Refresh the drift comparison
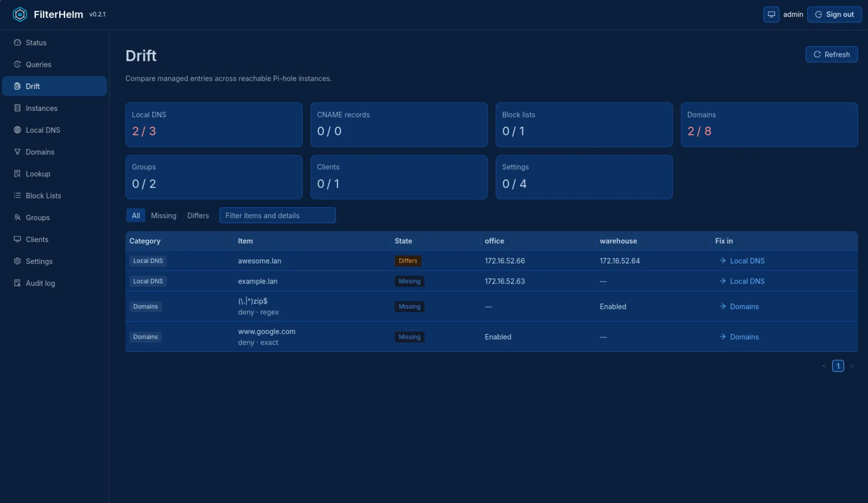 click(x=832, y=54)
